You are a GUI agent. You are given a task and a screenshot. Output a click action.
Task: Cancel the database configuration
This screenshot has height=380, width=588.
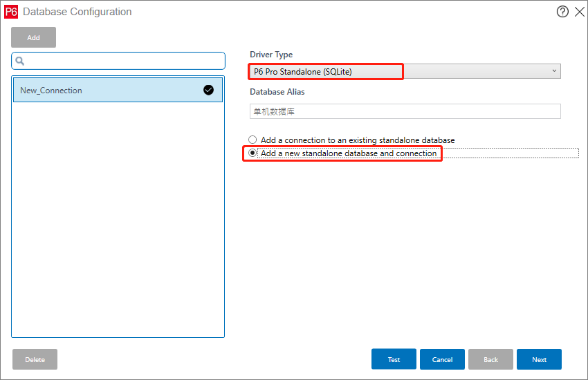point(442,359)
